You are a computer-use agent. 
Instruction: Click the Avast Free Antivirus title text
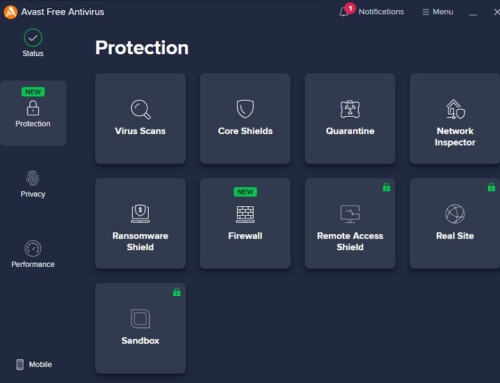pyautogui.click(x=63, y=12)
